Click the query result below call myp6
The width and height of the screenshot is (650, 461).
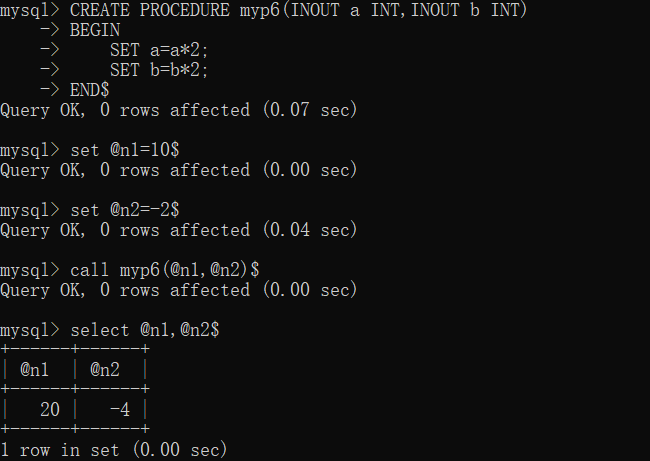point(179,290)
